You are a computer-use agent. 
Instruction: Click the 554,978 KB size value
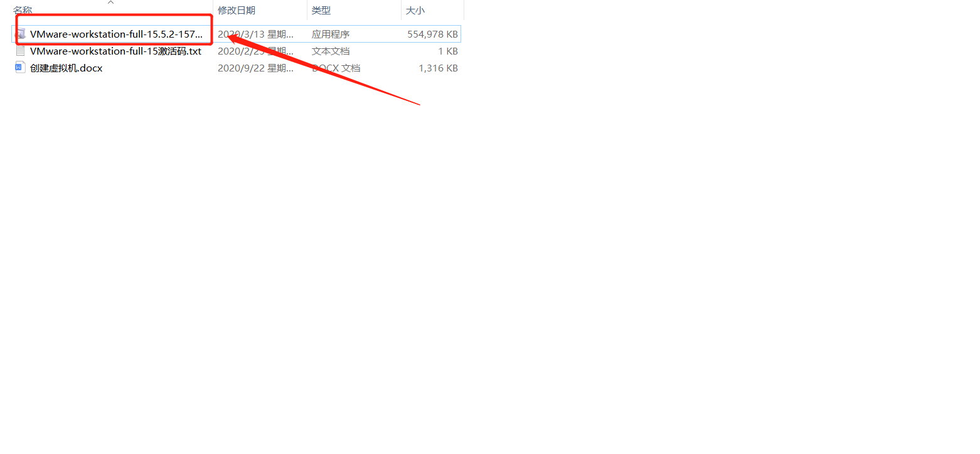432,34
